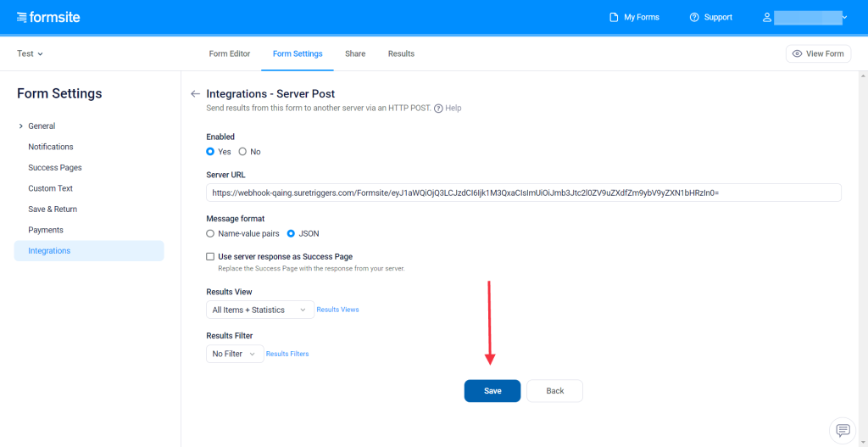Click the View Form eye button
Screen dimensions: 868x447
818,53
